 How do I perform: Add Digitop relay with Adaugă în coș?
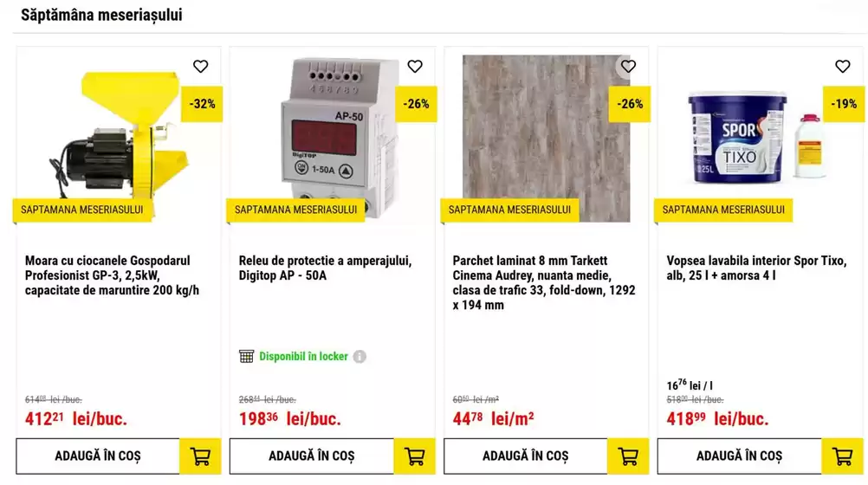tap(312, 456)
